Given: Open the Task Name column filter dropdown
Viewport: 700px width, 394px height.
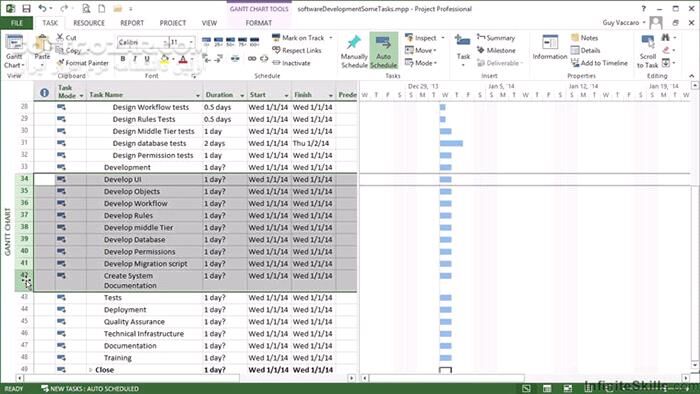Looking at the screenshot, I should click(x=197, y=95).
